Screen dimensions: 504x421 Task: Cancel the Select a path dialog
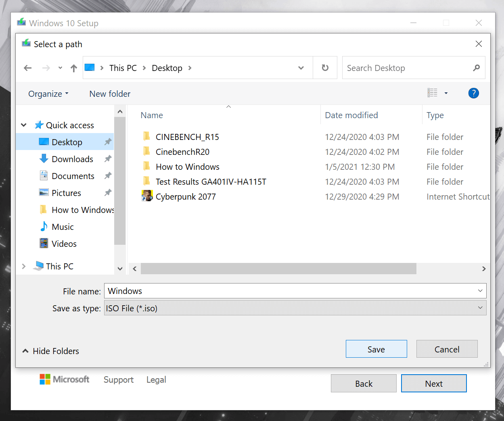tap(447, 349)
